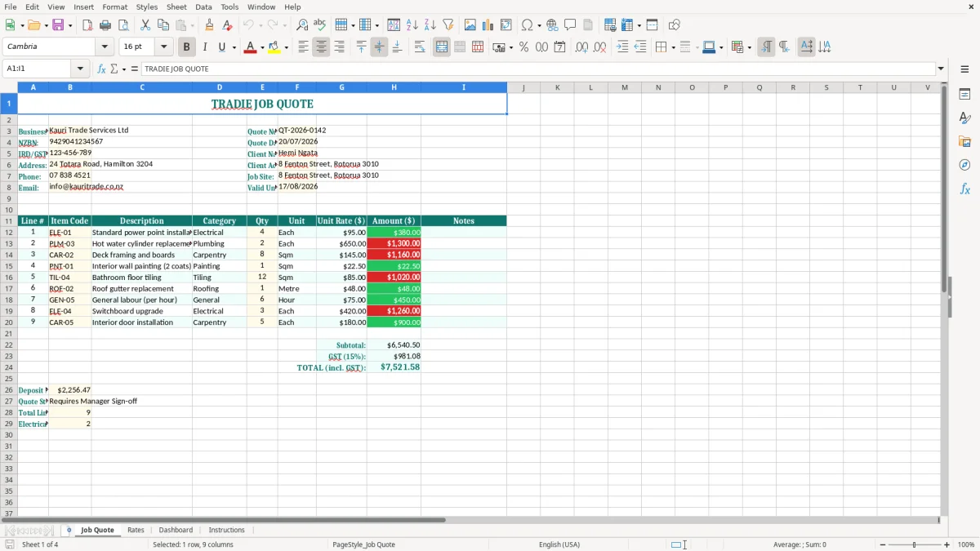This screenshot has width=980, height=551.
Task: Apply red font color swatch
Action: point(250,47)
